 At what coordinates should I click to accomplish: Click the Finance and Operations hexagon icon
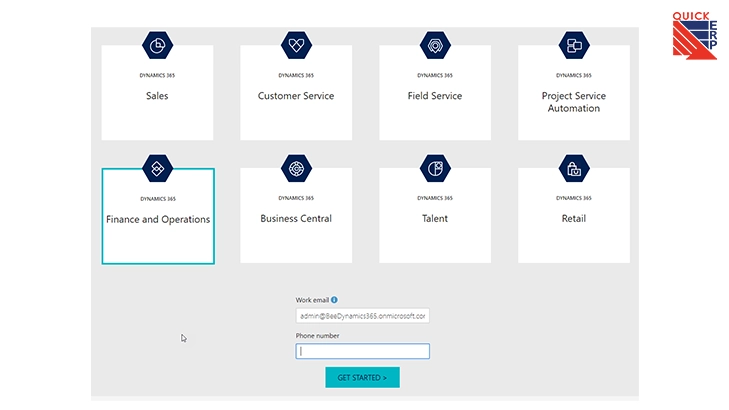pos(158,168)
